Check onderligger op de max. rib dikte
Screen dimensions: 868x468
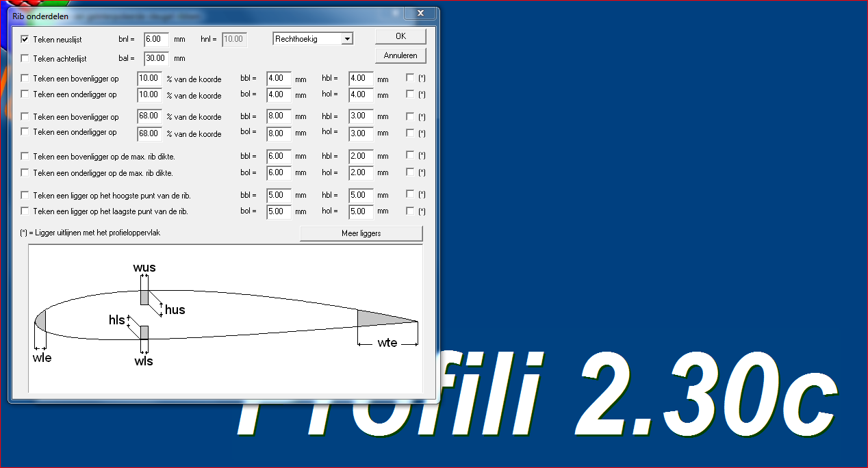[25, 172]
